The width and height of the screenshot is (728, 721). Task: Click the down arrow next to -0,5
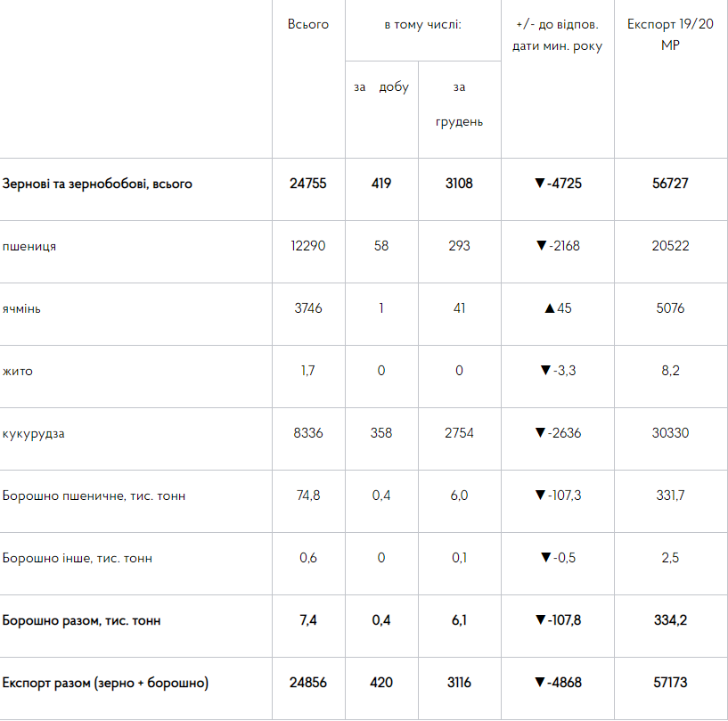[546, 558]
